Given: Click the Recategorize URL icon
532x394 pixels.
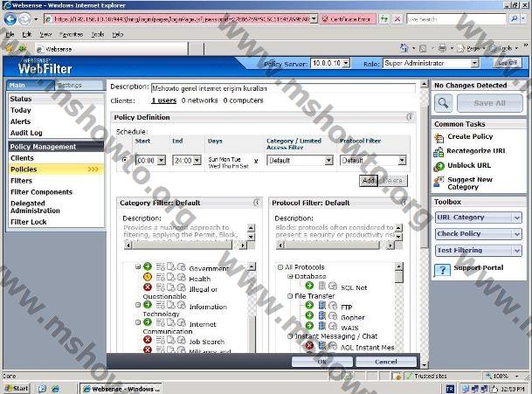Looking at the screenshot, I should point(439,152).
